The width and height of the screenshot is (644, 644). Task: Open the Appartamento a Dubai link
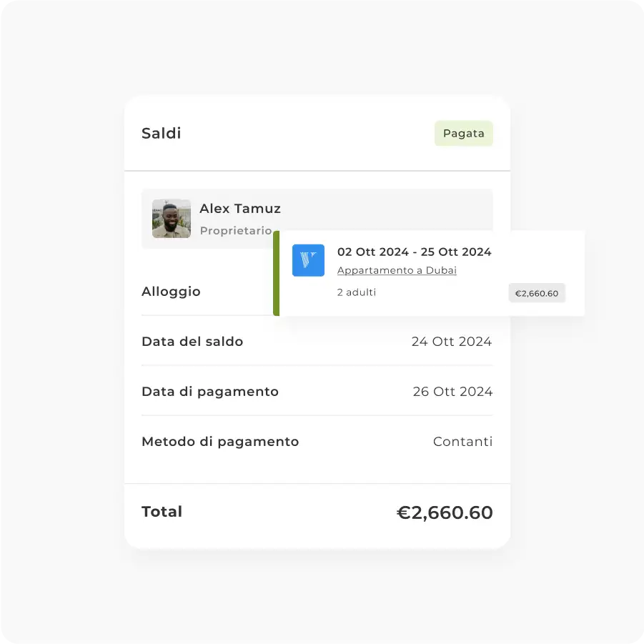click(397, 270)
